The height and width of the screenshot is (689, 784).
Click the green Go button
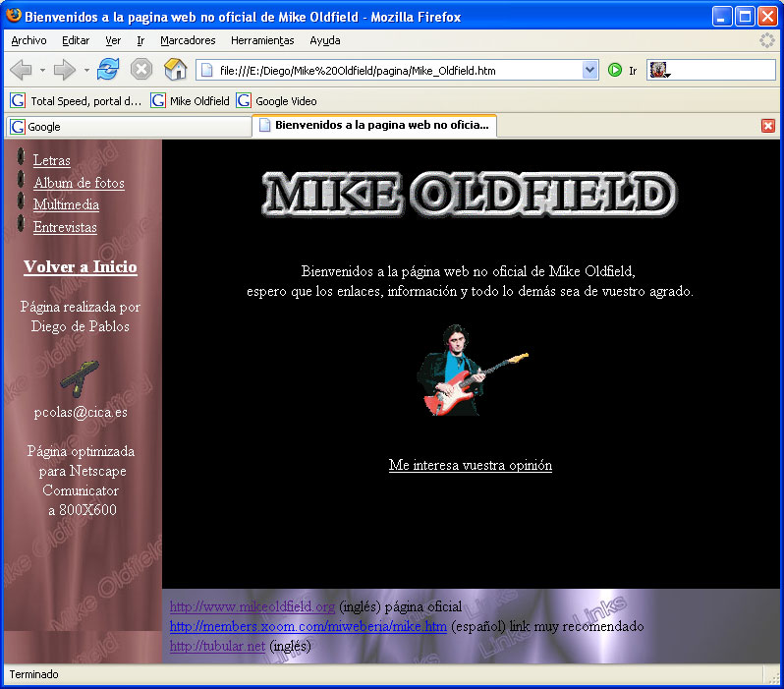[615, 70]
